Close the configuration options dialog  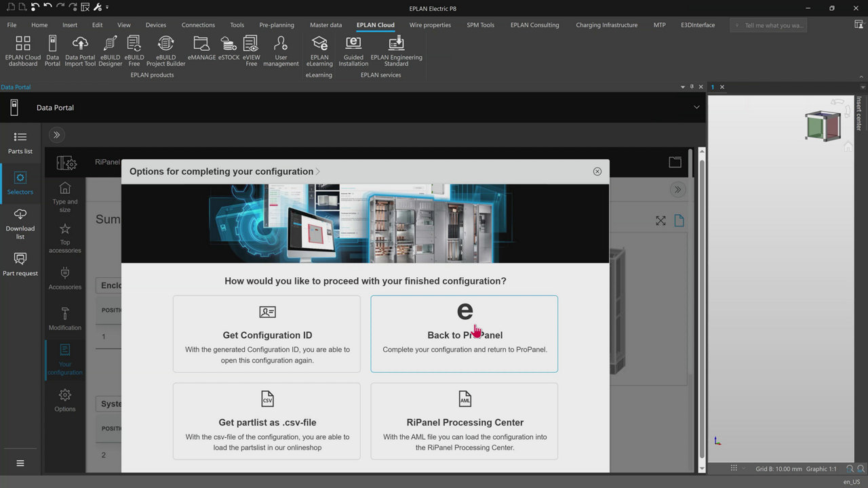[597, 171]
